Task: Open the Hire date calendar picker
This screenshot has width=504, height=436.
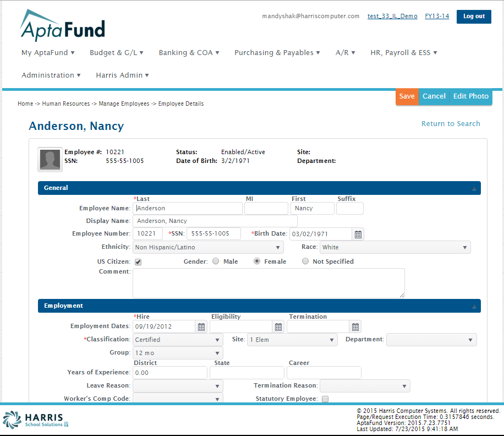Action: coord(201,326)
